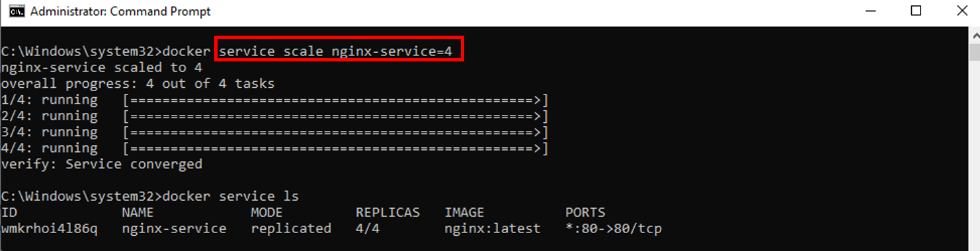
Task: Click the 'docker service ls' command text
Action: (x=231, y=196)
